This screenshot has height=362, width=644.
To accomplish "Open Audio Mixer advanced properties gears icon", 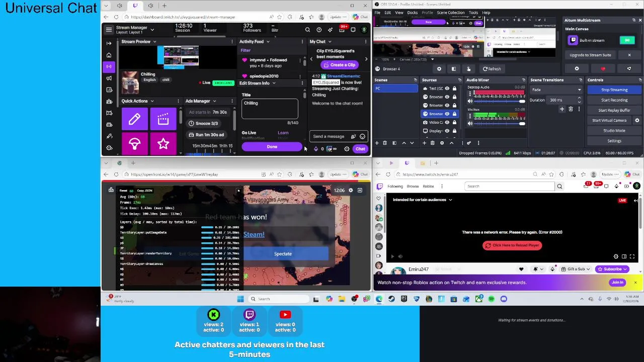I will coord(468,143).
